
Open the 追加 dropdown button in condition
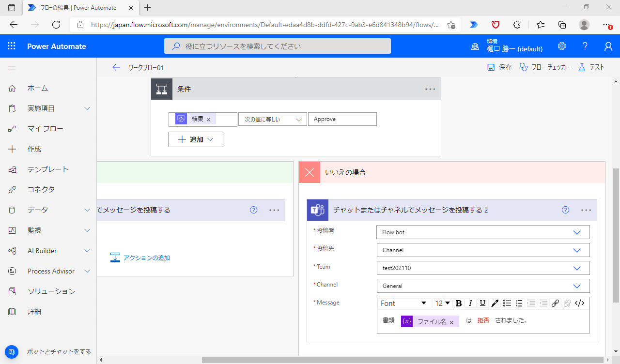[196, 139]
